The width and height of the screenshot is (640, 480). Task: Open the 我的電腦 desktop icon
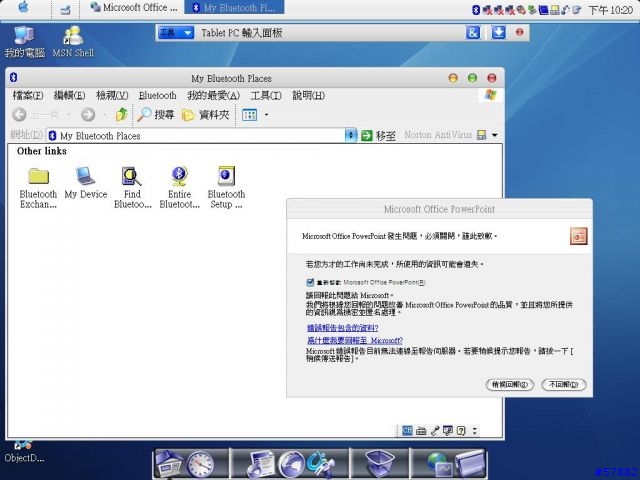pos(24,42)
